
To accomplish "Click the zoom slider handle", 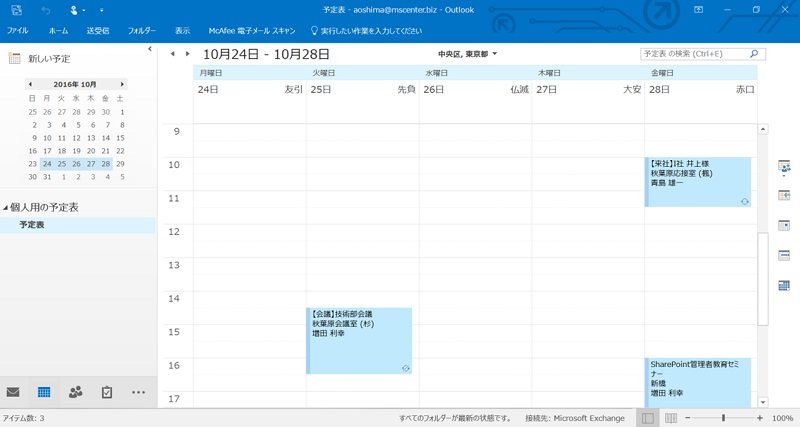I will tap(723, 418).
